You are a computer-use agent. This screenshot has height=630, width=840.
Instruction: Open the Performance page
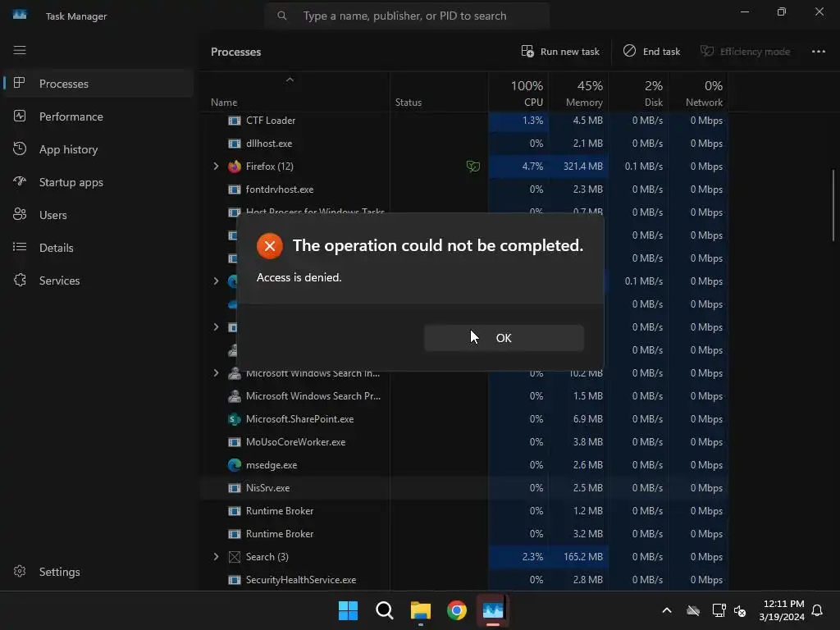[98, 116]
